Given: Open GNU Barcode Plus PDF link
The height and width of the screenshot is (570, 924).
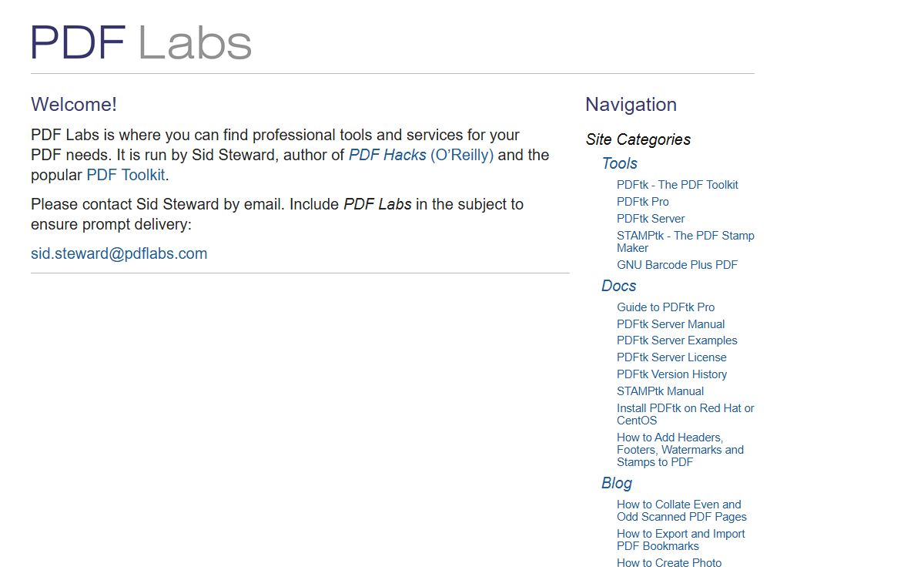Looking at the screenshot, I should pyautogui.click(x=677, y=265).
